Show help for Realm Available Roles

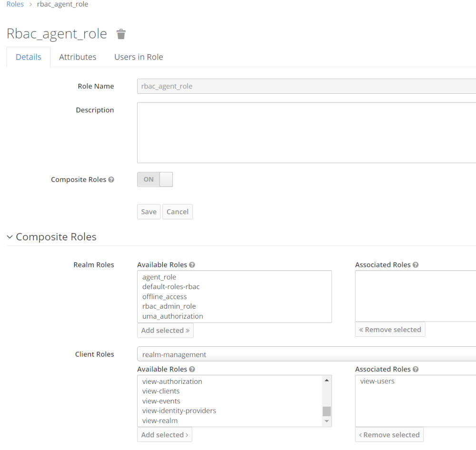click(192, 264)
